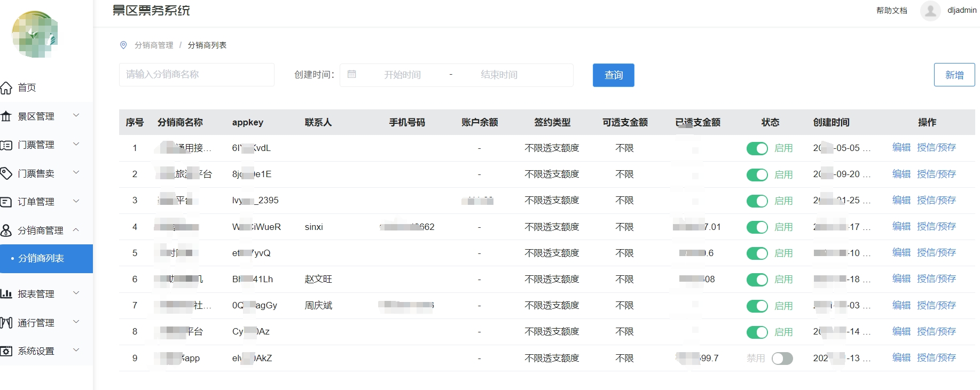
Task: Collapse the 分销商管理 chevron
Action: click(76, 230)
